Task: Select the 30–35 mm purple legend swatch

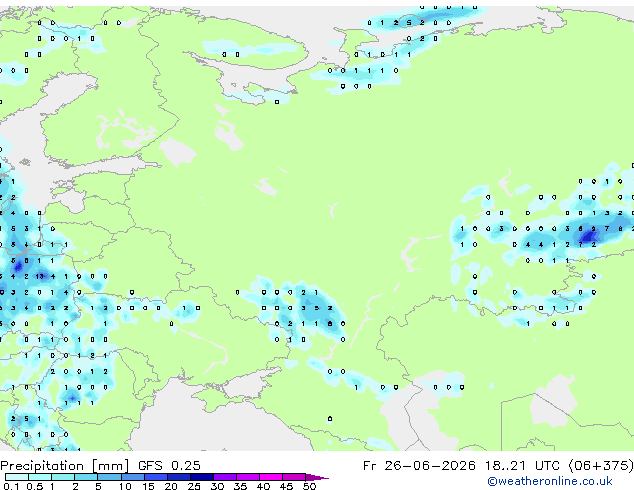Action: (224, 477)
